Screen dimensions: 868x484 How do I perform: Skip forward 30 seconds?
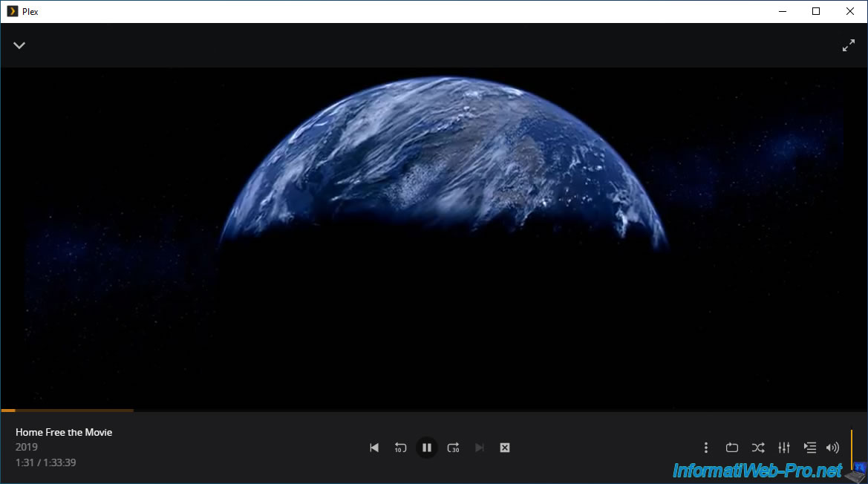pos(453,448)
